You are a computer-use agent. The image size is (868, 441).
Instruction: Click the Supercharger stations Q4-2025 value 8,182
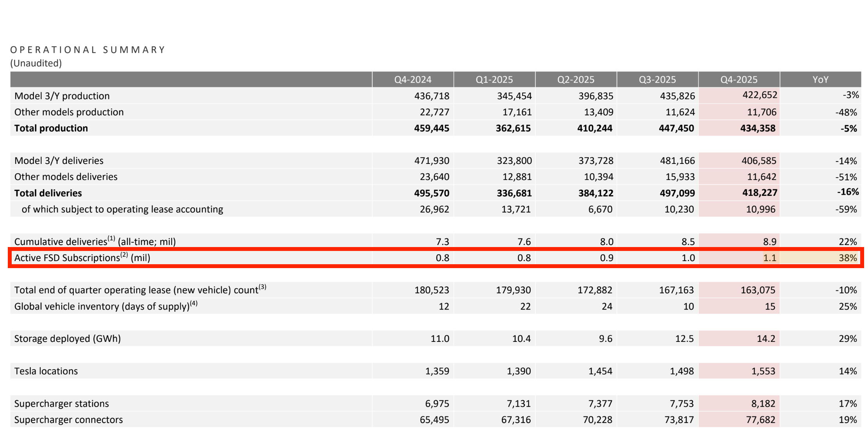(763, 404)
